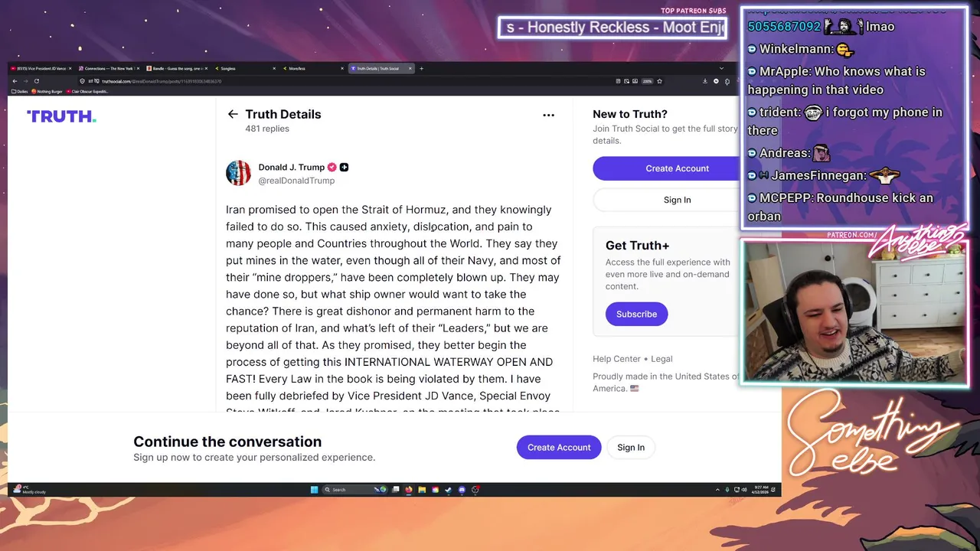Click the black plus badge next to name
This screenshot has width=980, height=551.
pos(344,167)
